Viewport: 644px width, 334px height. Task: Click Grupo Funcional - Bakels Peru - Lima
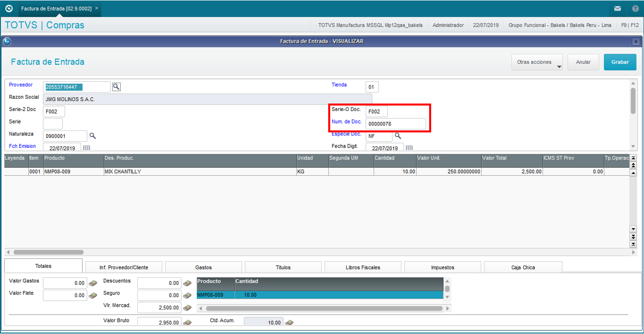(559, 25)
